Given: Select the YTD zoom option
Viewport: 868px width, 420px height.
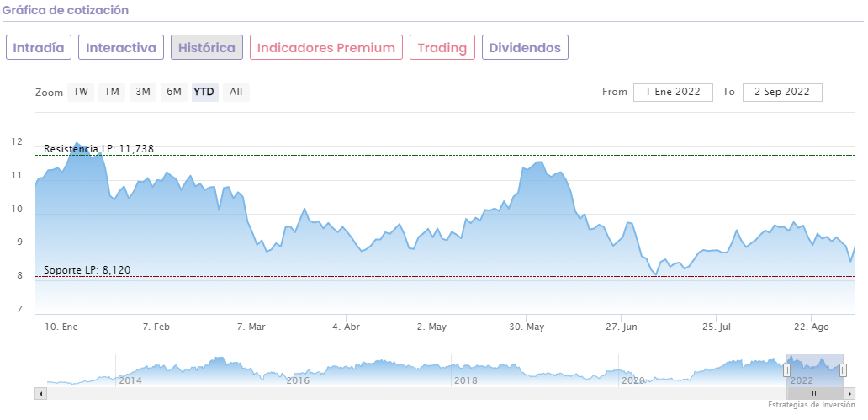Looking at the screenshot, I should pos(204,92).
